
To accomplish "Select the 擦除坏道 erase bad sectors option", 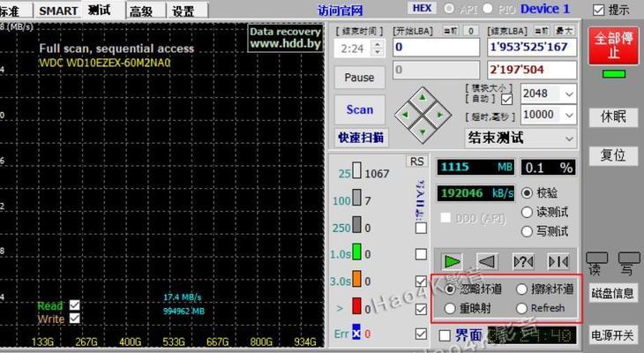I will tap(521, 289).
